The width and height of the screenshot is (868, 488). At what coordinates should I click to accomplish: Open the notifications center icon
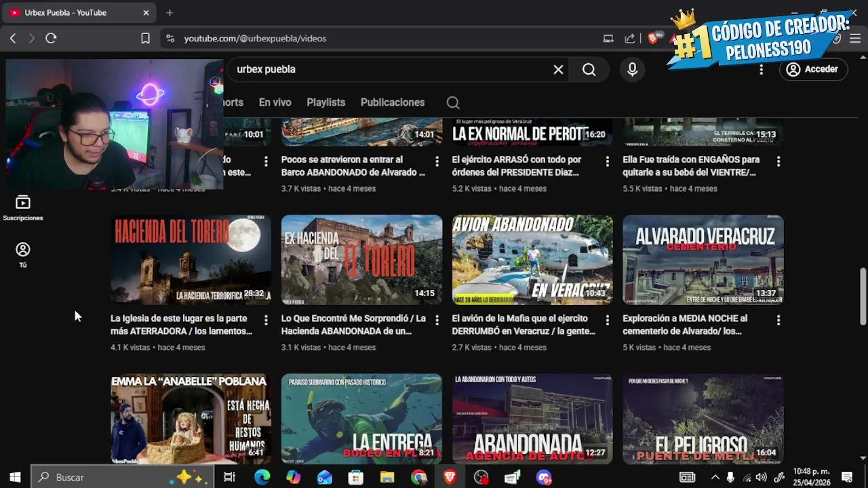pos(847,477)
